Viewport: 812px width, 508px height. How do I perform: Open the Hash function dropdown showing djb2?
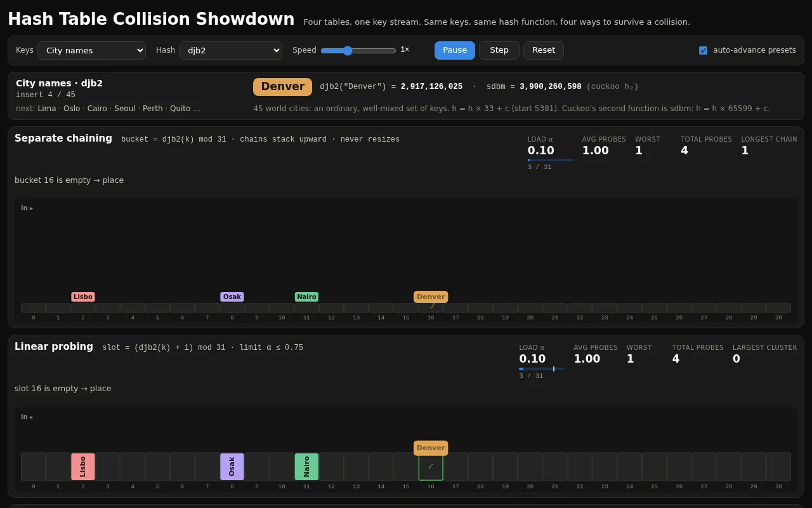point(230,50)
